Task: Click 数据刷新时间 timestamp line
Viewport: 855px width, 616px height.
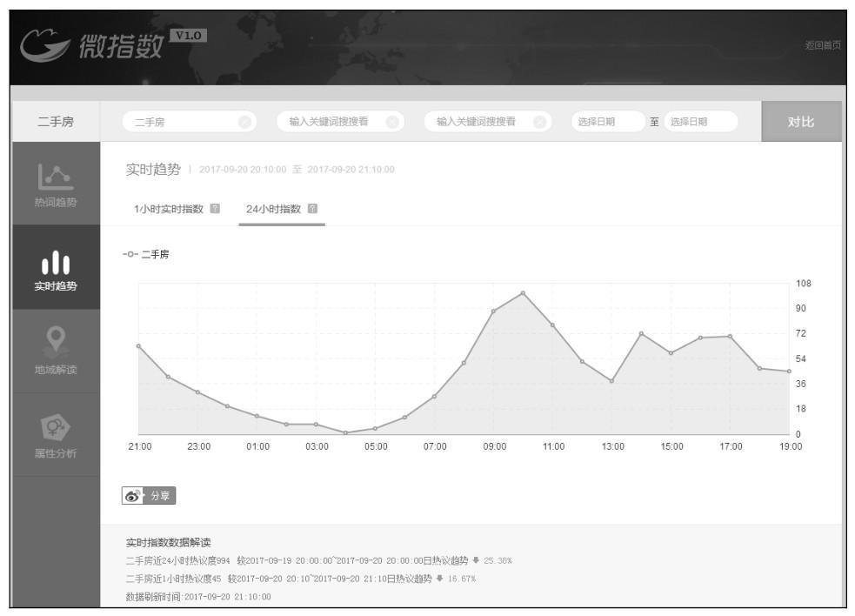Action: tap(198, 596)
